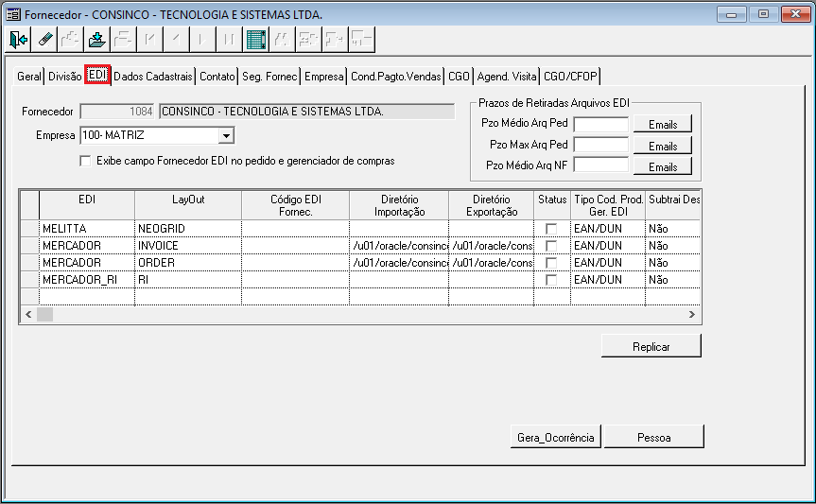Click the Código EDI Fornec. column header
This screenshot has width=816, height=504.
tap(296, 205)
